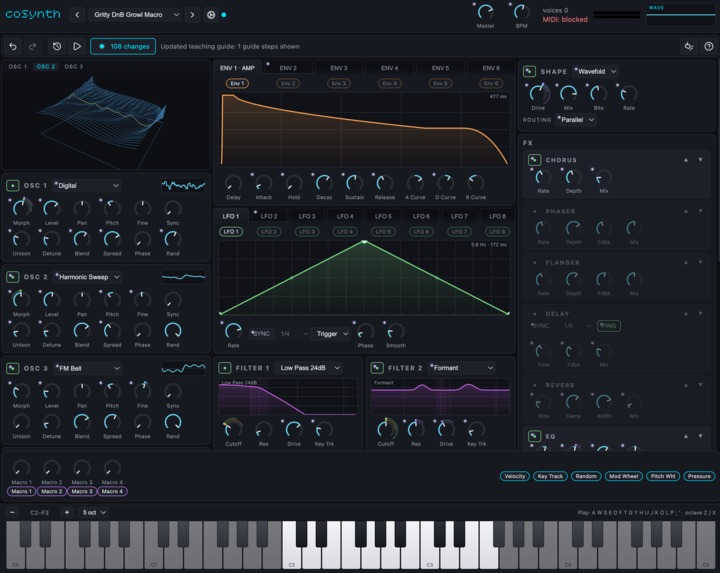Move Chorus effect up arrow

coord(686,160)
